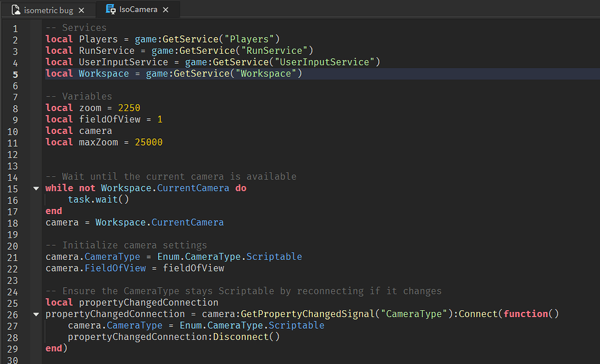Click the script icon on IsoCamera tab
The image size is (600, 364).
[x=110, y=9]
